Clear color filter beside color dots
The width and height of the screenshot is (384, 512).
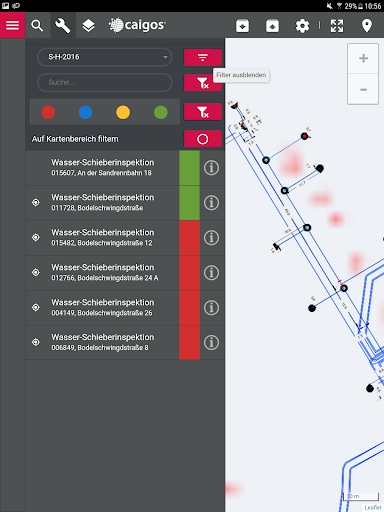pos(203,112)
